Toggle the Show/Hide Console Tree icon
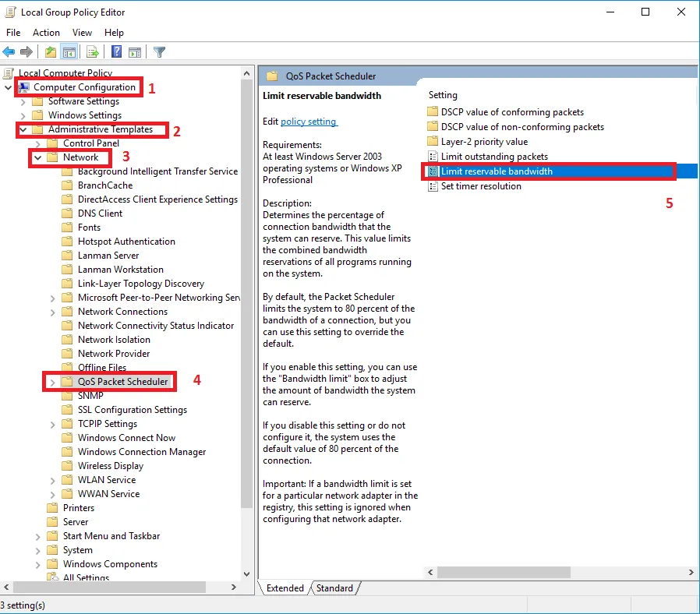700x614 pixels. 69,52
